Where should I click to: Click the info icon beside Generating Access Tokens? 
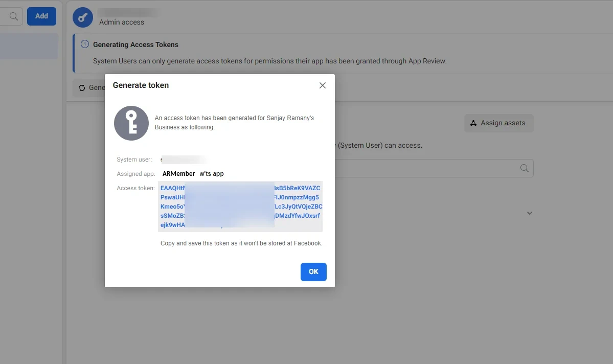[84, 44]
